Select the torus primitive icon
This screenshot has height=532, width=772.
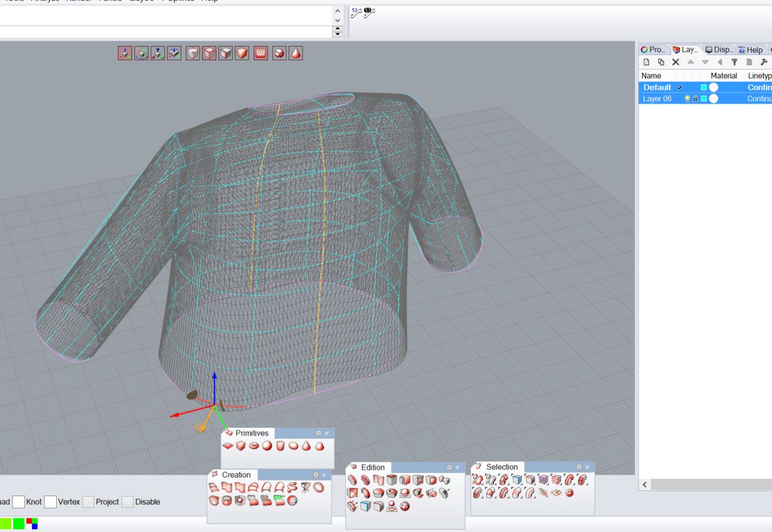(x=254, y=446)
